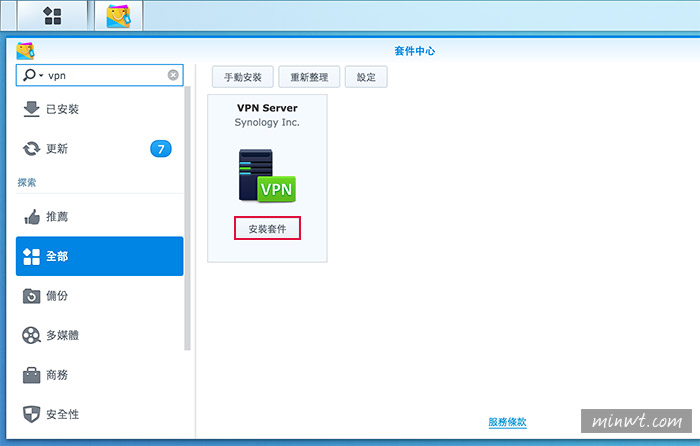The image size is (700, 446).
Task: Clear the vpn search text
Action: (x=173, y=75)
